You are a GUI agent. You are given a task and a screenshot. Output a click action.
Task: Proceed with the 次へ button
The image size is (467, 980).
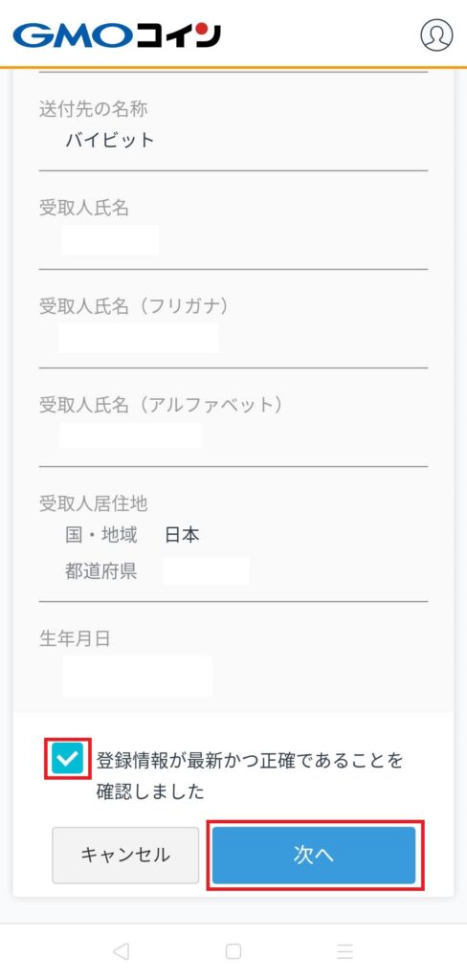coord(314,855)
